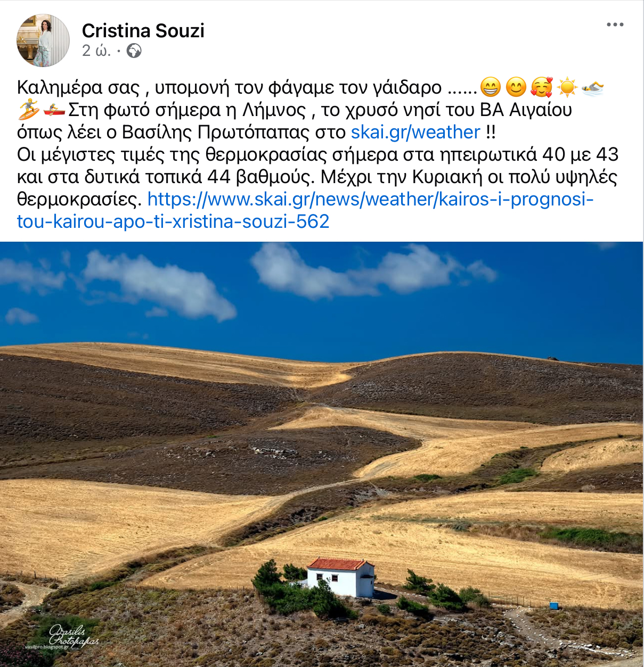Open Cristina Souzi's profile picture
644x667 pixels.
click(x=43, y=40)
